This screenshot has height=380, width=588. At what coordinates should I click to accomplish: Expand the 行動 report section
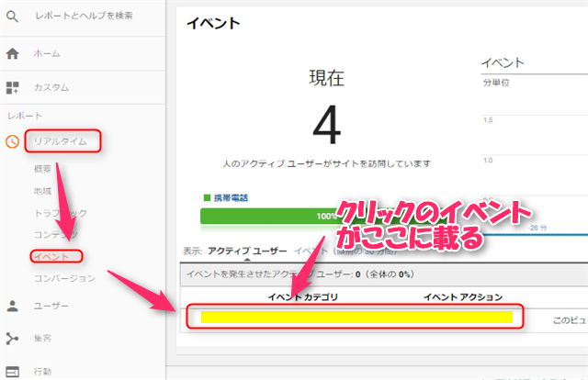42,372
